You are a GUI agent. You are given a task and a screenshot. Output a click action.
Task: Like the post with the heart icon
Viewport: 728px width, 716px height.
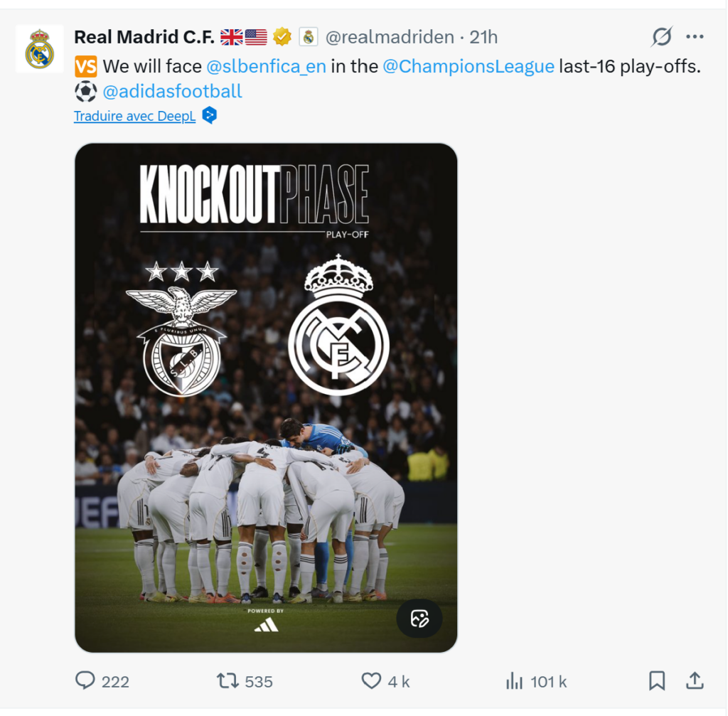pos(371,680)
